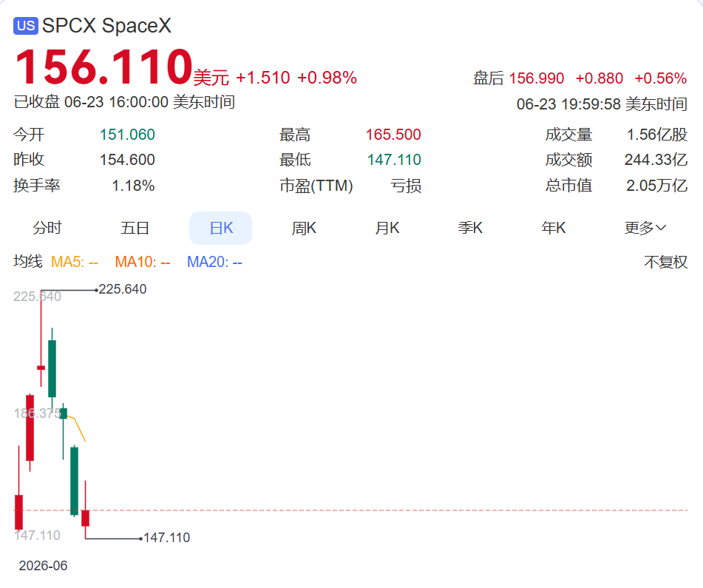The image size is (703, 588).
Task: Click the 今开 open price 151.060
Action: point(127,135)
